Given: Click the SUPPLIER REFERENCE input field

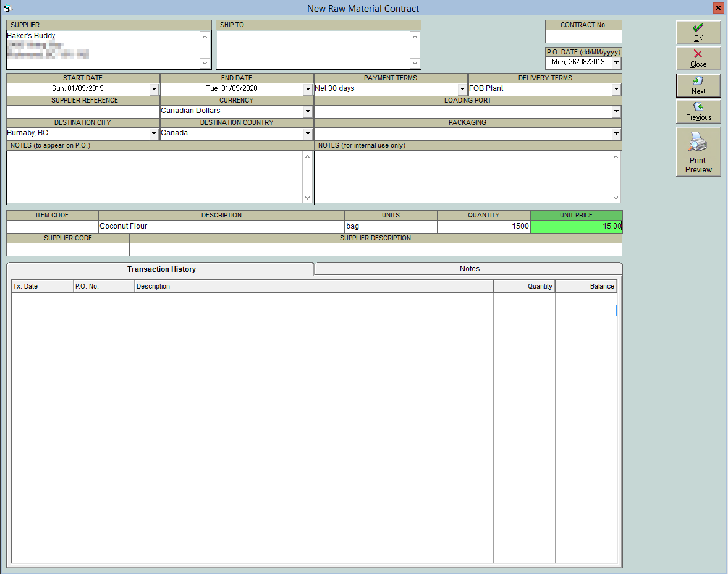Looking at the screenshot, I should tap(83, 111).
